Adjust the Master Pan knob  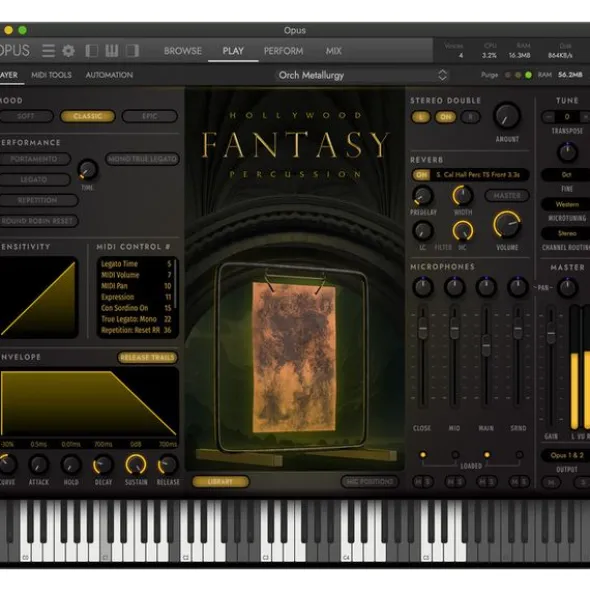pos(567,287)
